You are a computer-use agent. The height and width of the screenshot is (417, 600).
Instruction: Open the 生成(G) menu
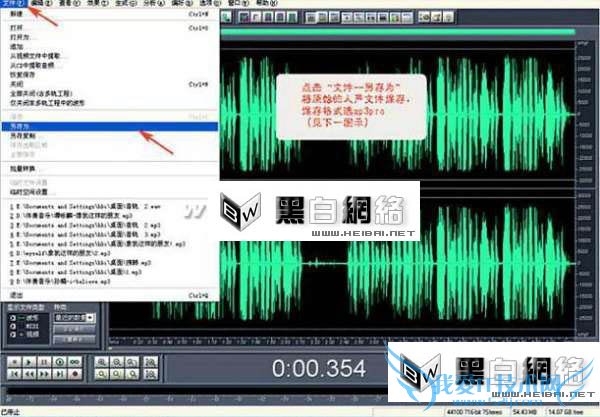[126, 3]
